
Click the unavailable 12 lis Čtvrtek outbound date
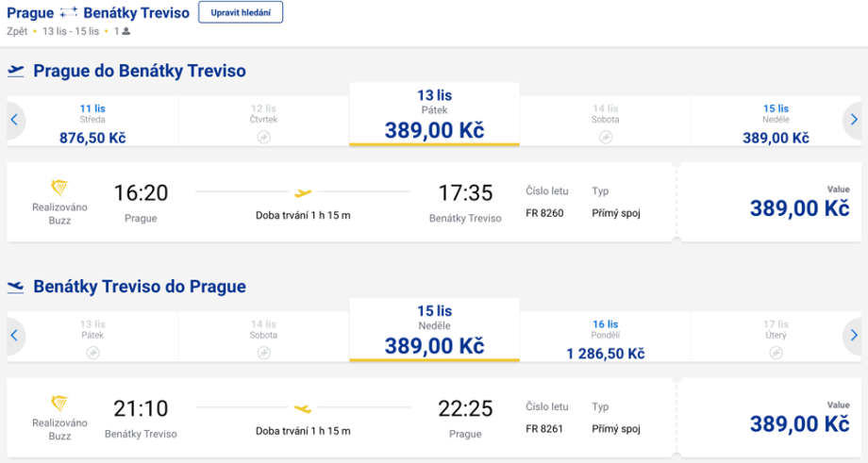coord(263,123)
